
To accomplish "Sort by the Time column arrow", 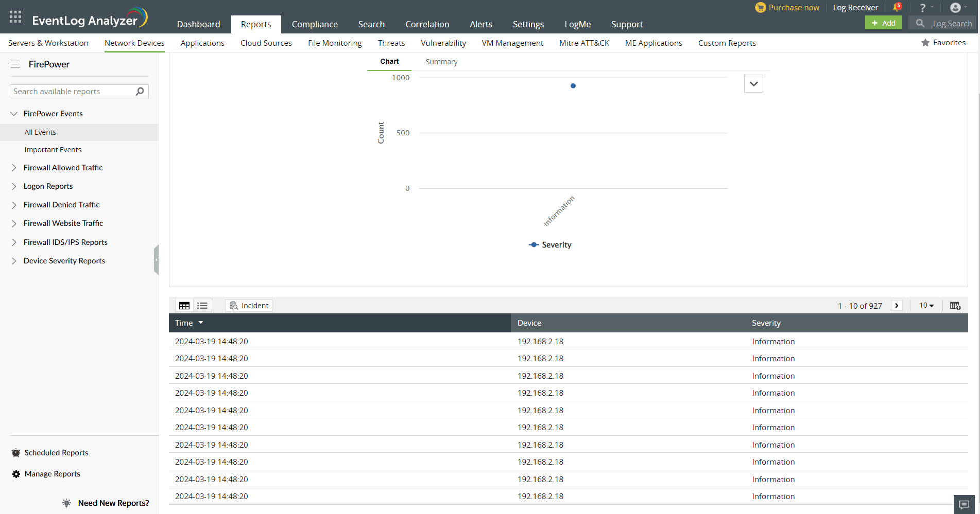I will [x=201, y=323].
